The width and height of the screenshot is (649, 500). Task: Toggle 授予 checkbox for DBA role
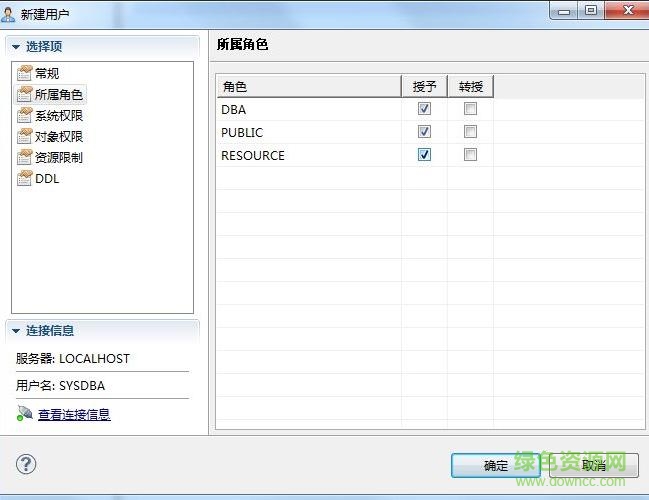pyautogui.click(x=424, y=109)
